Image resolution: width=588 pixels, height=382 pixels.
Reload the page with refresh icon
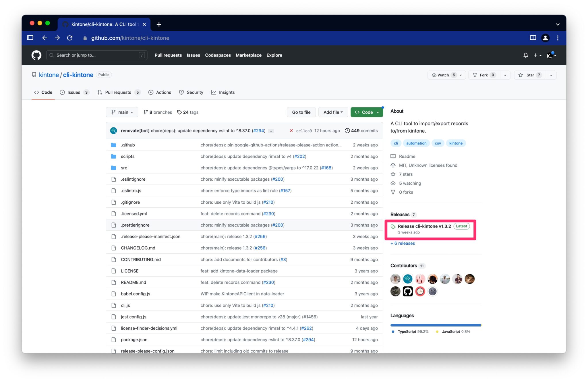[x=70, y=38]
